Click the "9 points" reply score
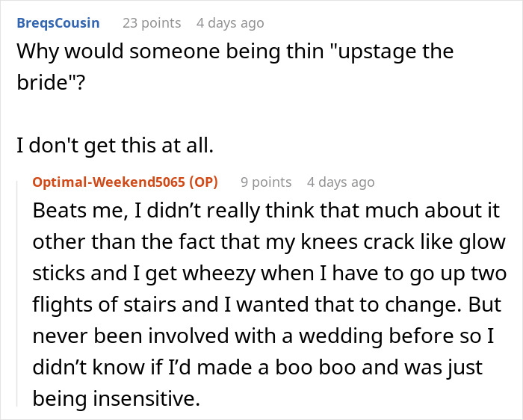Image resolution: width=523 pixels, height=420 pixels. point(266,182)
